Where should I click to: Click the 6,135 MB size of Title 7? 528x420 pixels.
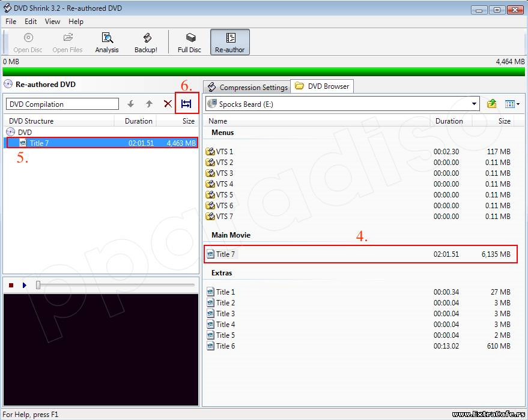click(496, 254)
